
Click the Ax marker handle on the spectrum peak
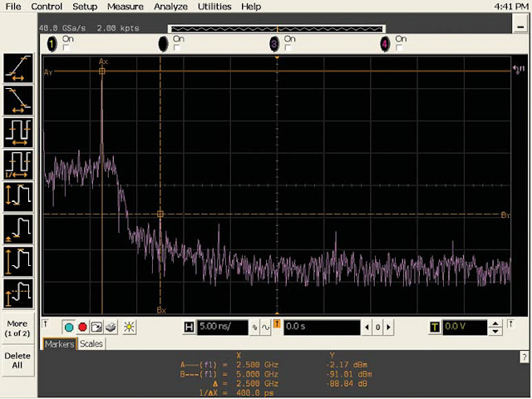pos(101,71)
